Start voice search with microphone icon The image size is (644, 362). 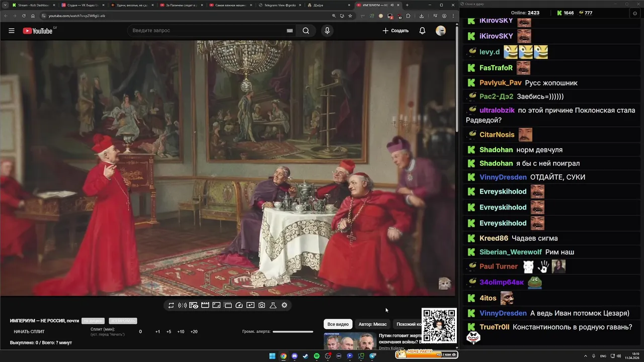pos(327,31)
